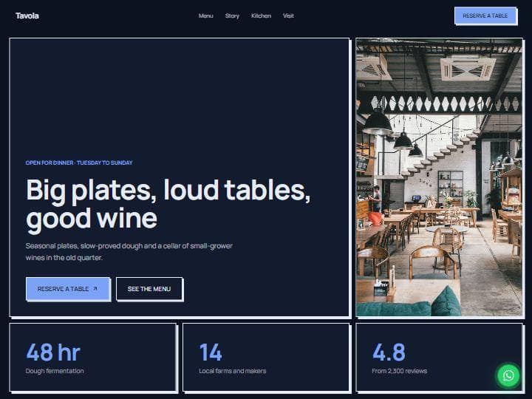The image size is (532, 399).
Task: Click the 4.8 reviews rating card
Action: (x=439, y=358)
